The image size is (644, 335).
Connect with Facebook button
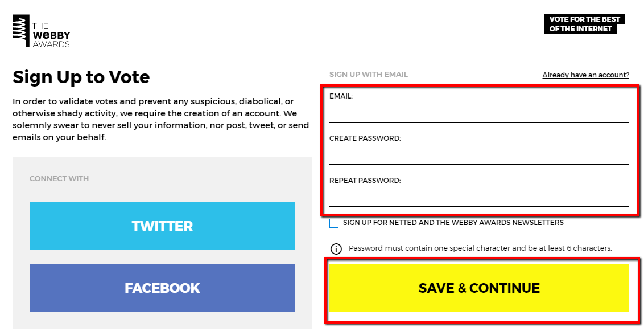(162, 288)
